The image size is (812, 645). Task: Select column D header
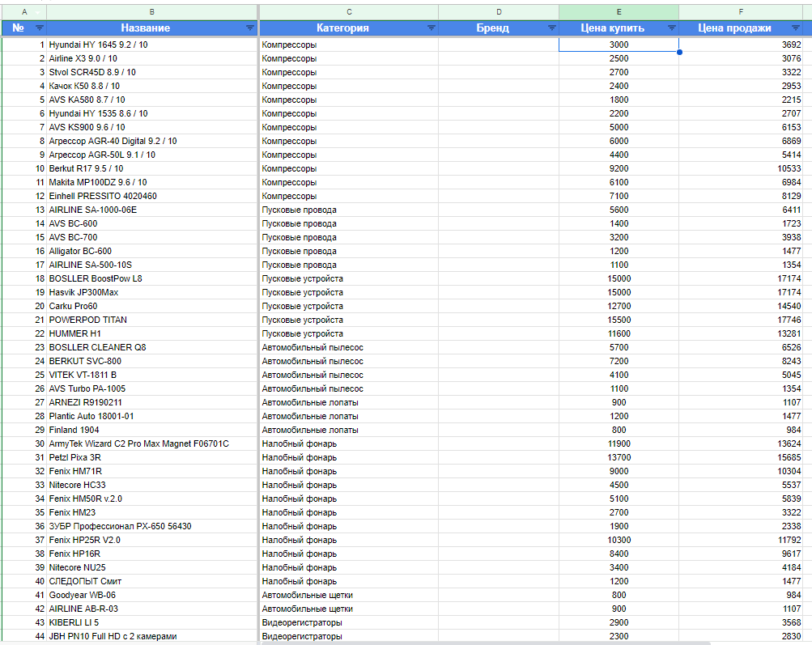click(x=499, y=12)
